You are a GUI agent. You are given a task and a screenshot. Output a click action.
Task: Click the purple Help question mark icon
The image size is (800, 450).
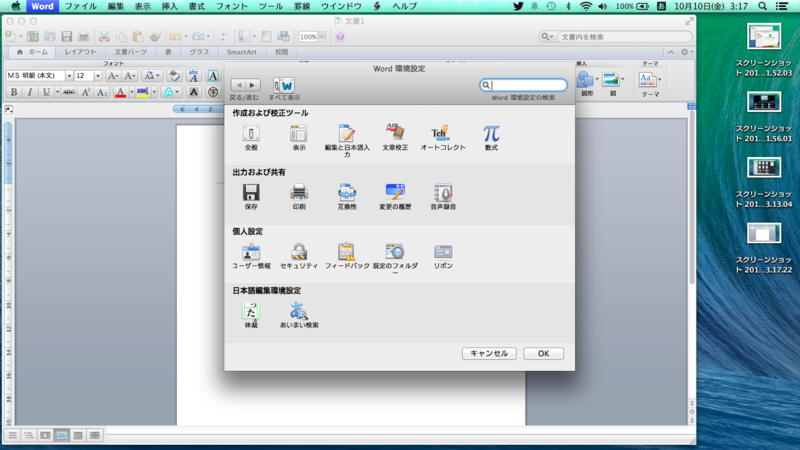point(340,37)
